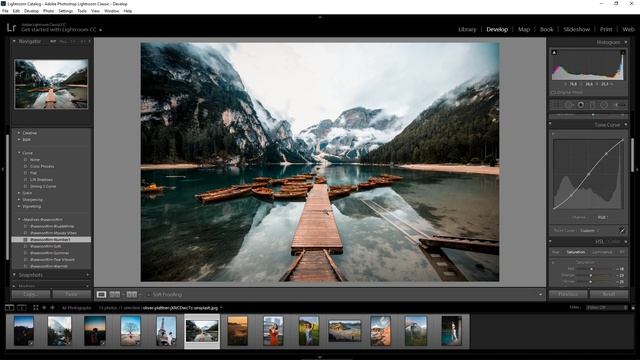This screenshot has height=360, width=640.
Task: Hide the top module bar with the top arrow
Action: tap(320, 17)
